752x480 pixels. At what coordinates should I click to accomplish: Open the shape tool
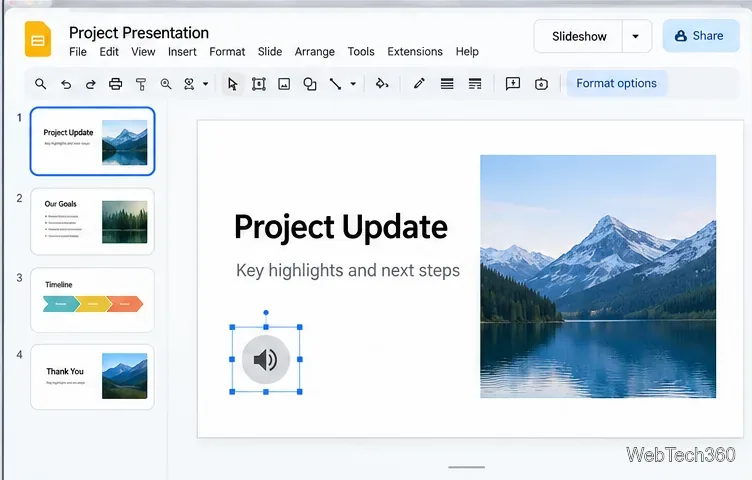[x=310, y=84]
